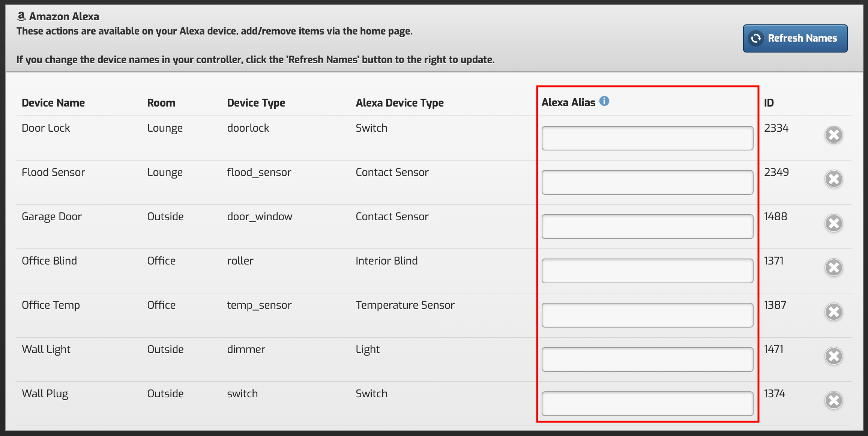Click the Device Name column header

[53, 103]
